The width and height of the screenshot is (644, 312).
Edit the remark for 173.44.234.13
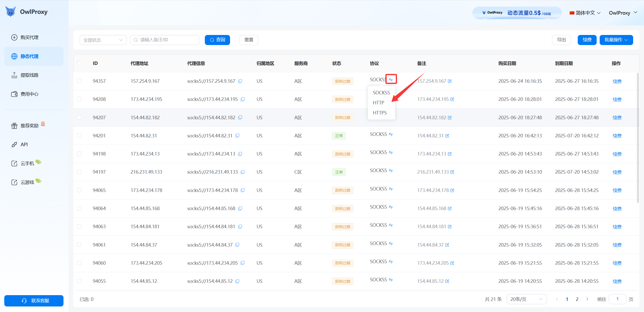point(450,154)
